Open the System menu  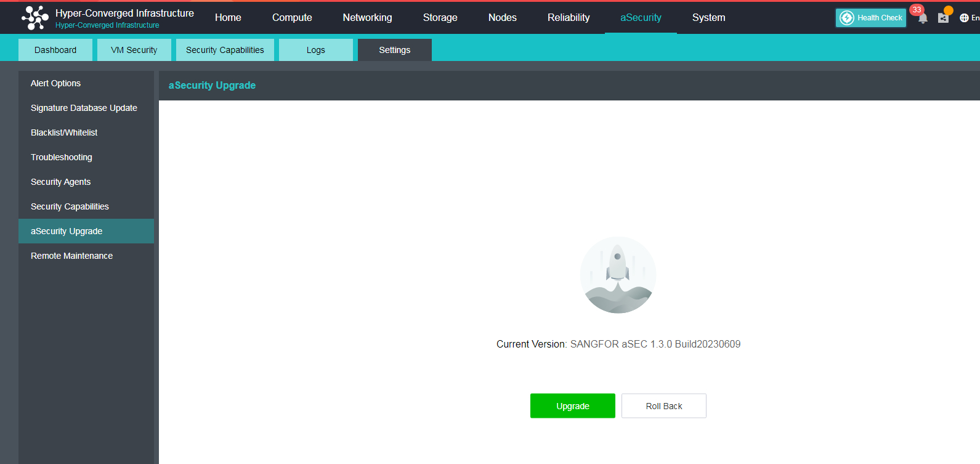click(x=709, y=18)
